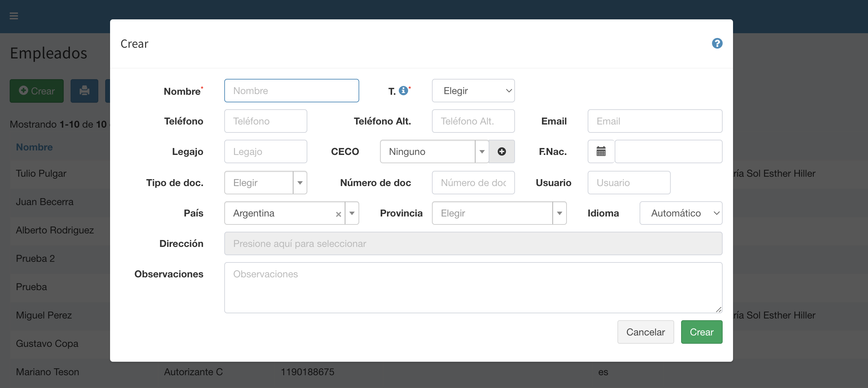Open the birth date calendar icon
The width and height of the screenshot is (868, 388).
[601, 151]
